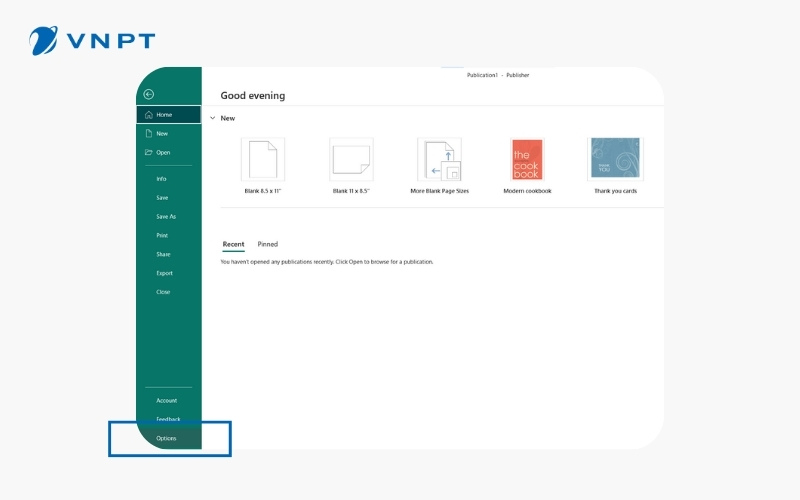Open More Blank Page Sizes

[x=439, y=160]
